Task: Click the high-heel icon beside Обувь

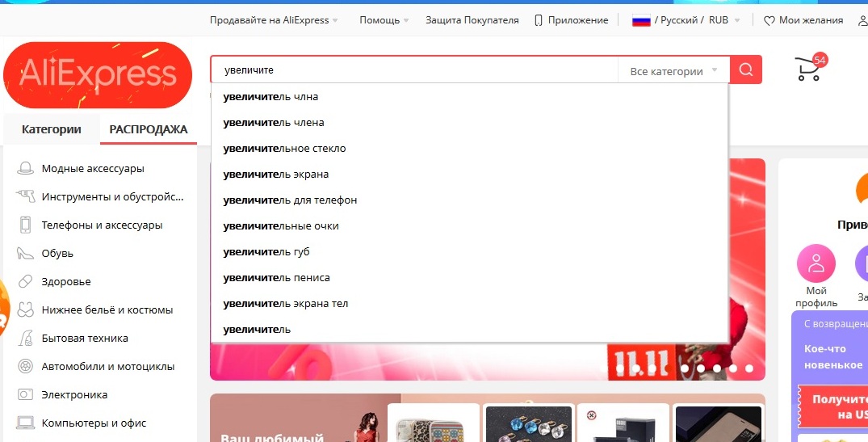Action: click(25, 253)
